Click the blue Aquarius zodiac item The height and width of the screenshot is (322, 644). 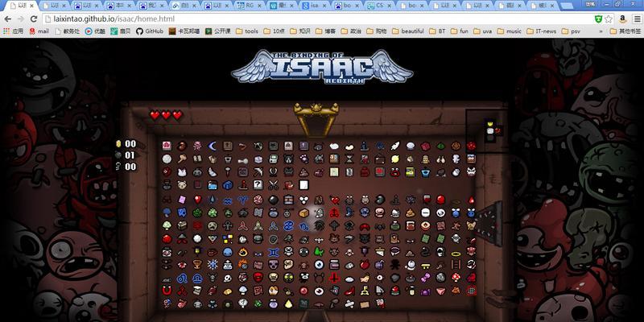[228, 200]
